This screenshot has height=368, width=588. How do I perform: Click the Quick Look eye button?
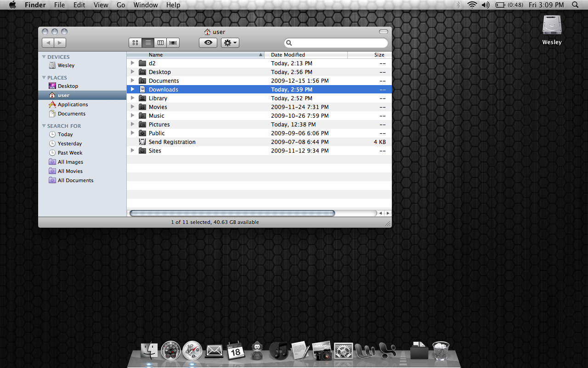click(208, 43)
